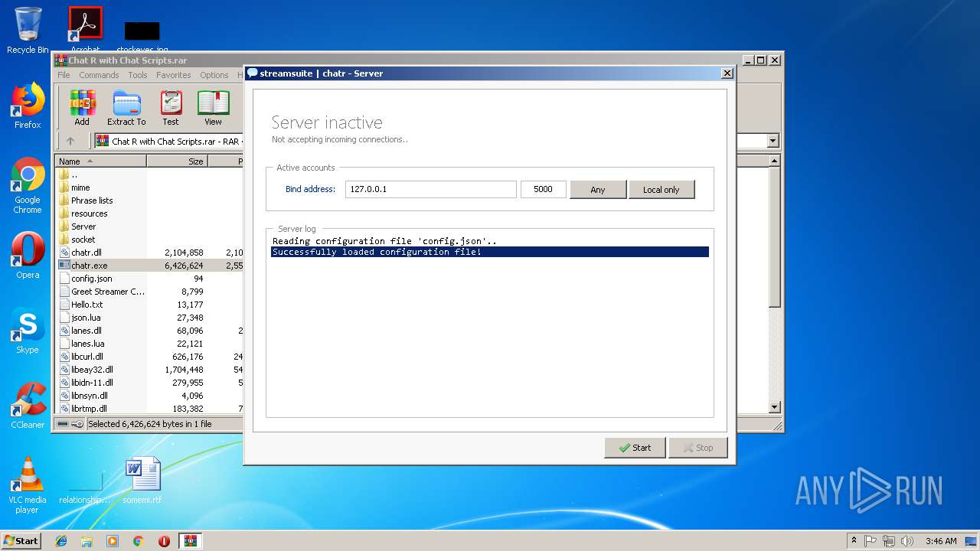Click the Windows Start button

click(x=21, y=541)
